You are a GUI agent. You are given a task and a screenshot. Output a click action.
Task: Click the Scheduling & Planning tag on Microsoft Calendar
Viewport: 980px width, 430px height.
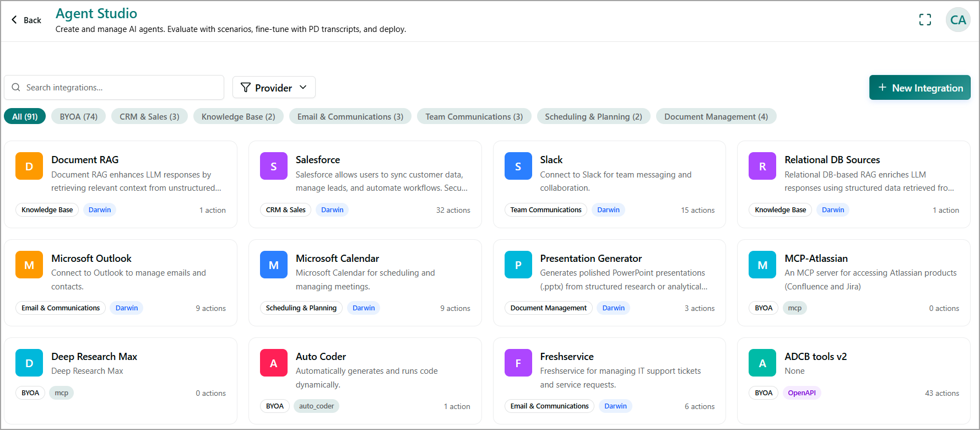pyautogui.click(x=301, y=308)
